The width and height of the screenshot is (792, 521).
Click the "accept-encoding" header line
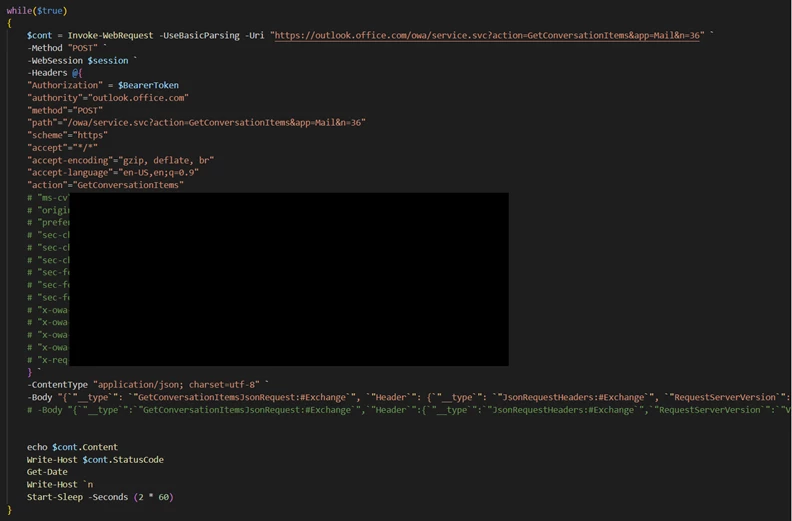[x=120, y=160]
